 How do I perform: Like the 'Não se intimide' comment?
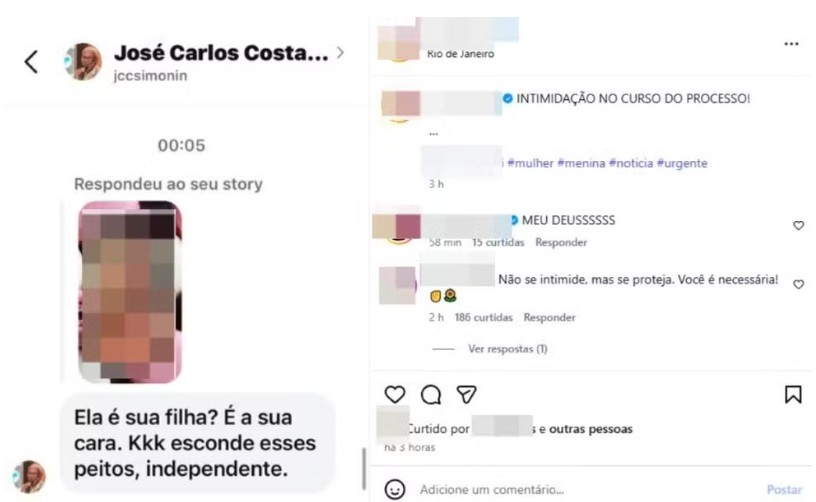[x=798, y=284]
